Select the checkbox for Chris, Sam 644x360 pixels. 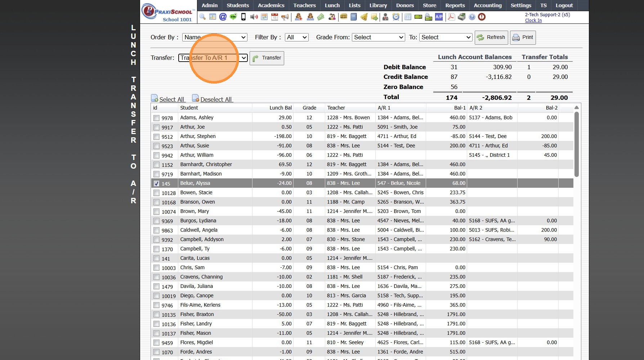click(x=156, y=268)
